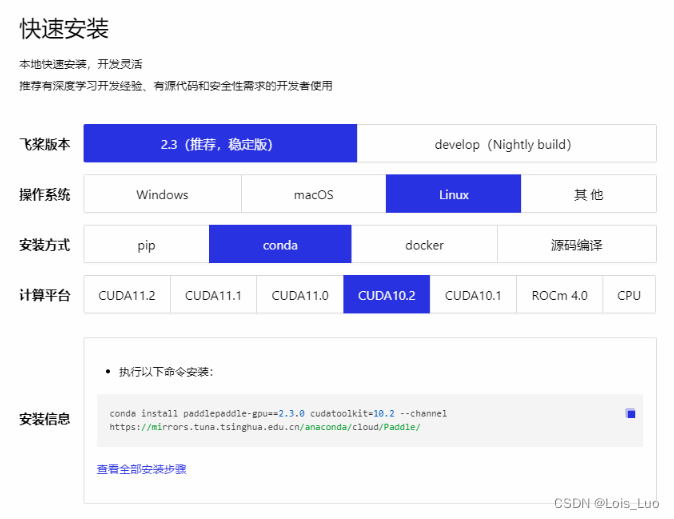Click 本地快速安装，开发灵活 subtitle text
The width and height of the screenshot is (674, 519).
pos(81,64)
